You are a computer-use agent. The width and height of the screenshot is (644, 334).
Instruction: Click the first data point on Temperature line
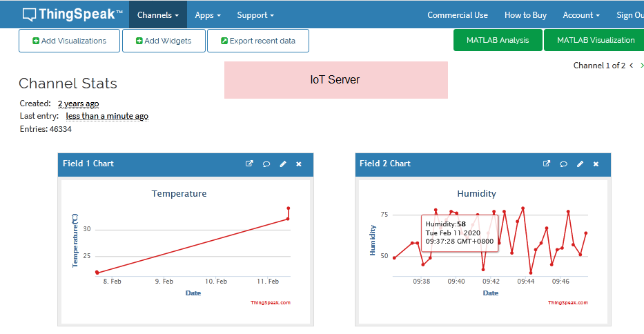coord(97,273)
